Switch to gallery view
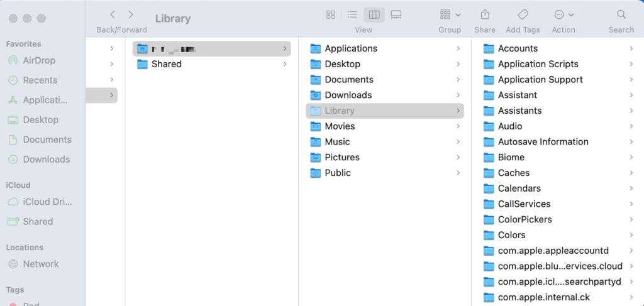The height and width of the screenshot is (306, 644). (x=396, y=14)
